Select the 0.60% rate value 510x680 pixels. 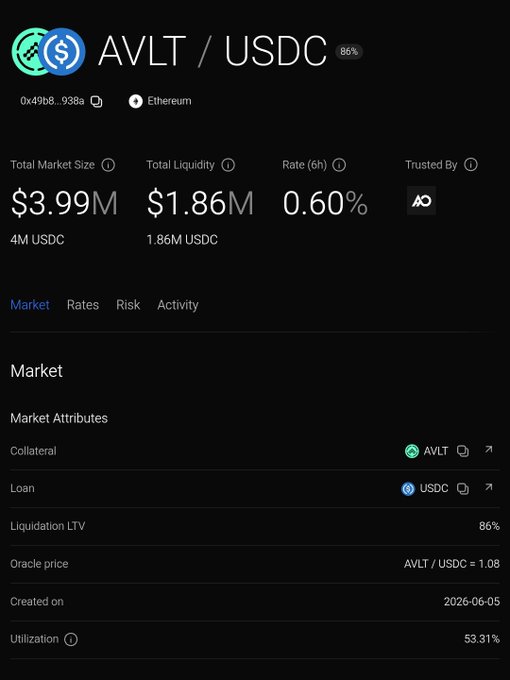click(x=325, y=203)
